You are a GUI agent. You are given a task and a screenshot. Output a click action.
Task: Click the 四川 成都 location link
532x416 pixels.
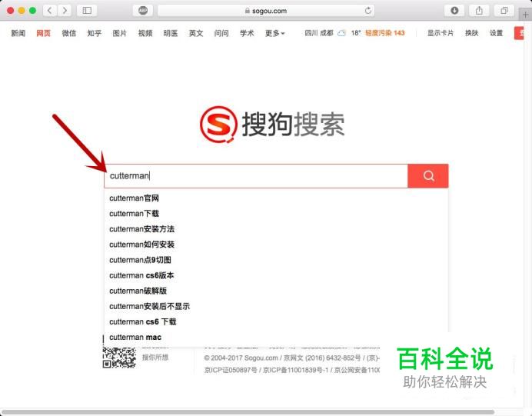[x=319, y=33]
